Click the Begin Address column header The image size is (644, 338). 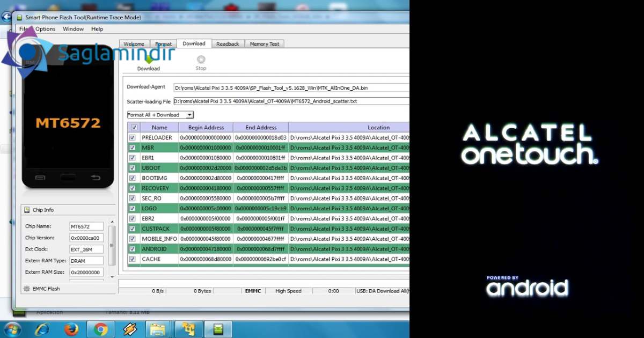(x=206, y=128)
